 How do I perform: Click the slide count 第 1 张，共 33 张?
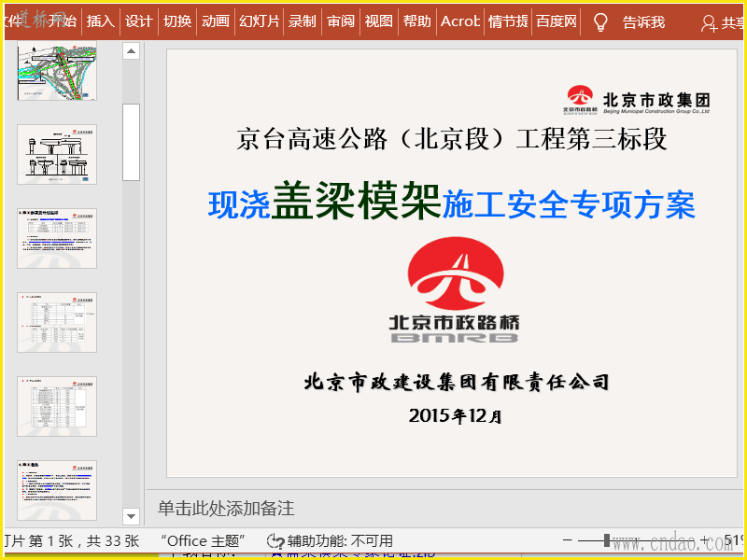tap(84, 541)
